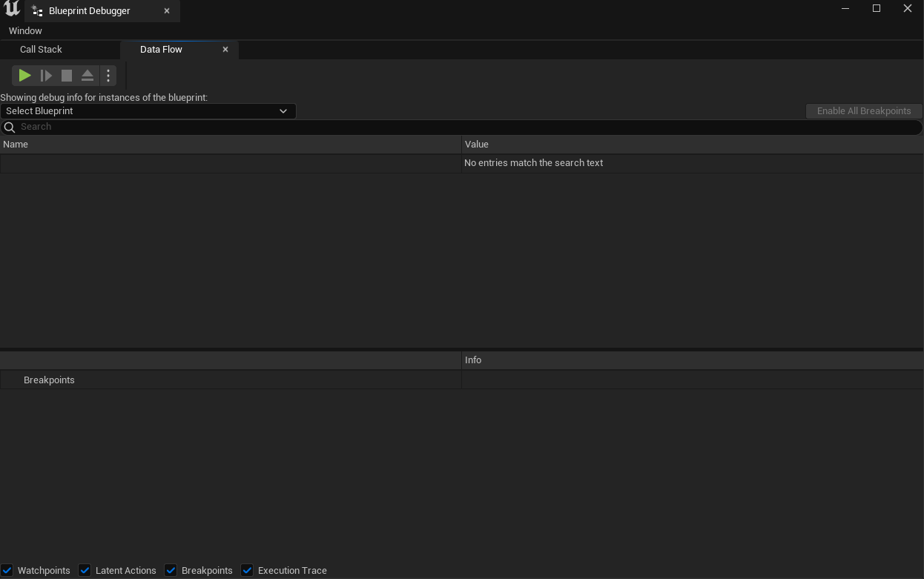Open the vertical dots debugger options icon
Screen dimensions: 924x579
coord(108,75)
